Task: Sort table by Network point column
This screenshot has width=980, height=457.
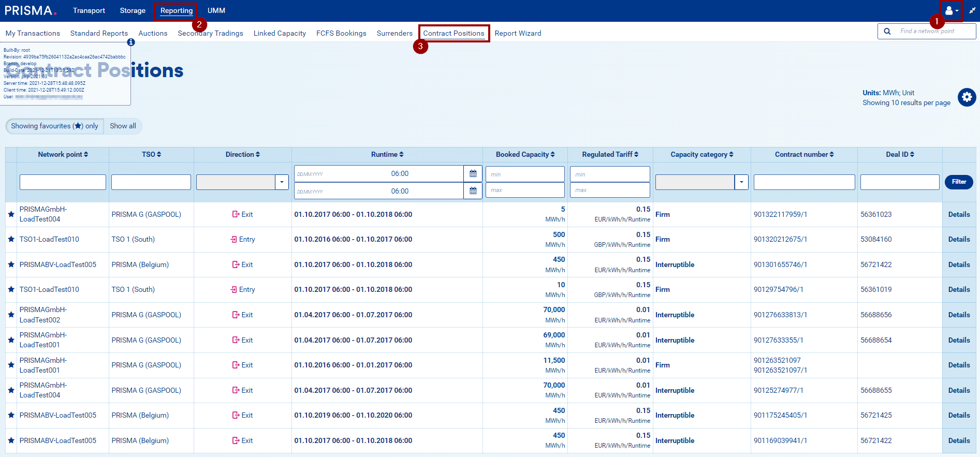Action: point(63,154)
